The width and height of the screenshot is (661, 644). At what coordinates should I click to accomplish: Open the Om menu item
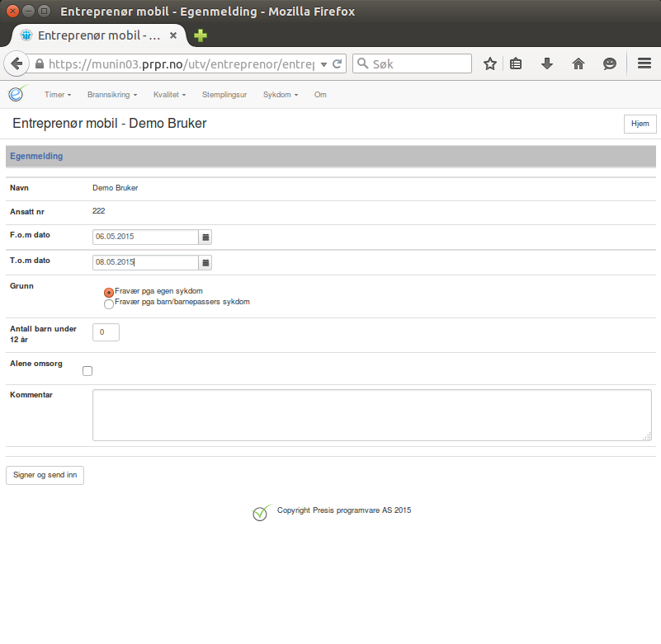[320, 95]
